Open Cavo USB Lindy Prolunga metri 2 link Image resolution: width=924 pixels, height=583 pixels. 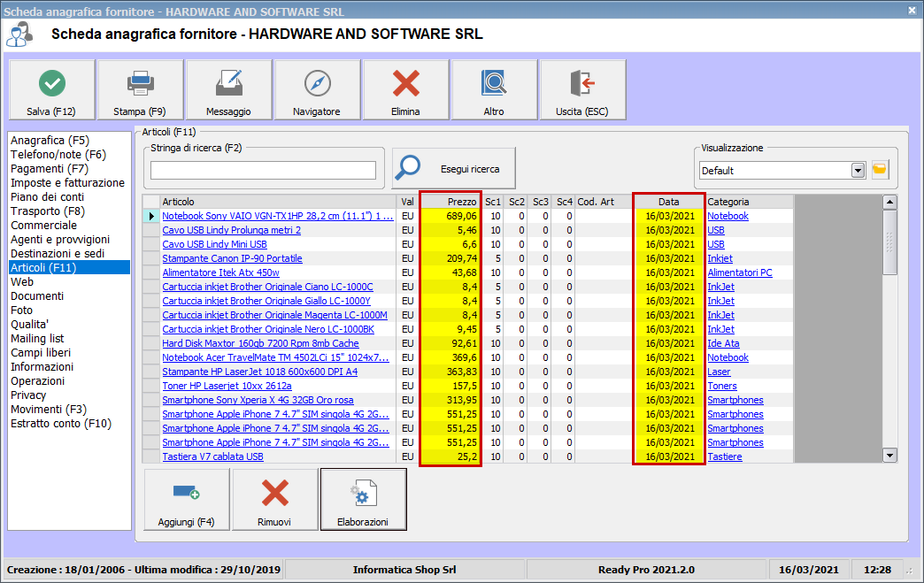click(x=232, y=230)
